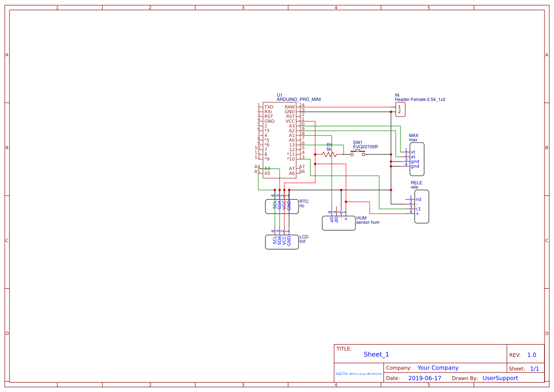Select the RELE relay module body
This screenshot has height=392, width=554.
(x=421, y=207)
